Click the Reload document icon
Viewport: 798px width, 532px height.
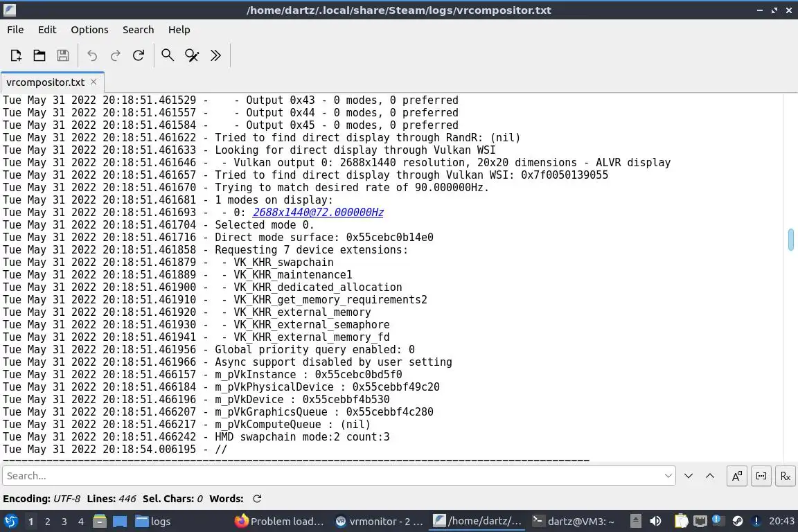[139, 55]
